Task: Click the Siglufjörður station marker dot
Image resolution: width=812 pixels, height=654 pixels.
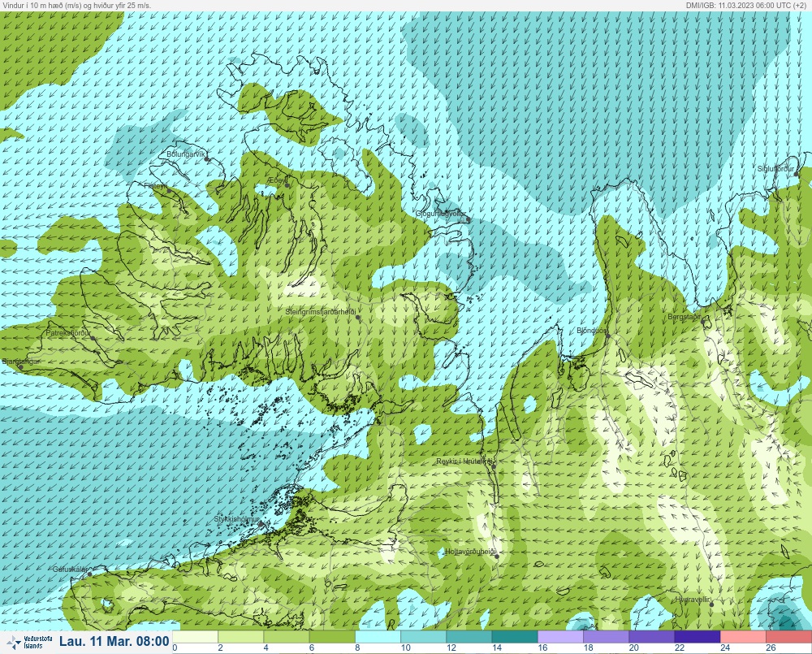Action: pyautogui.click(x=797, y=175)
